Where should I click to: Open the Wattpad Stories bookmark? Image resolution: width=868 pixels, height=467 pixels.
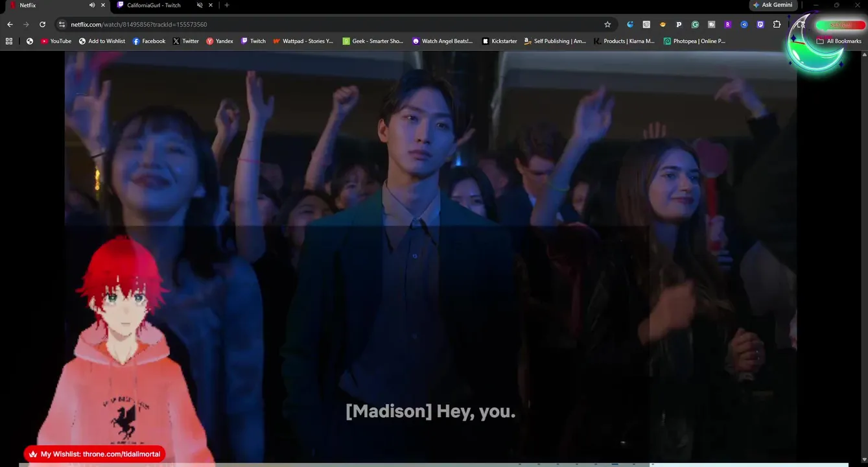coord(303,41)
